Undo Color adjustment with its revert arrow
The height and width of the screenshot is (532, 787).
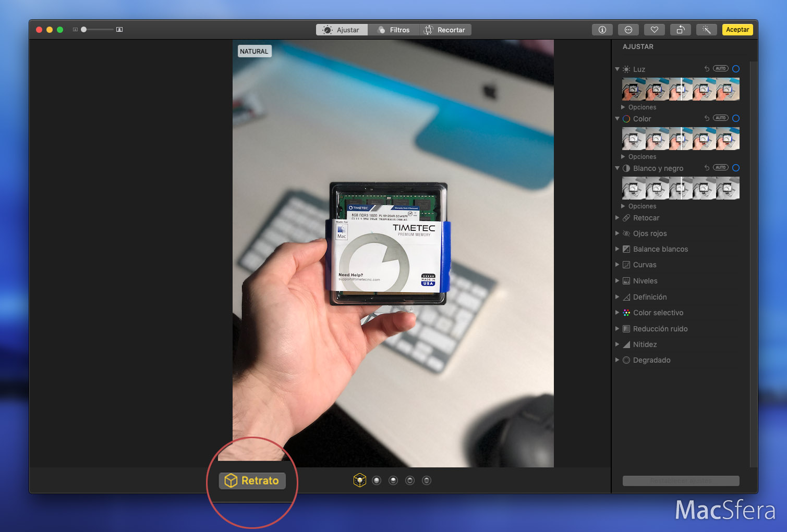coord(707,118)
